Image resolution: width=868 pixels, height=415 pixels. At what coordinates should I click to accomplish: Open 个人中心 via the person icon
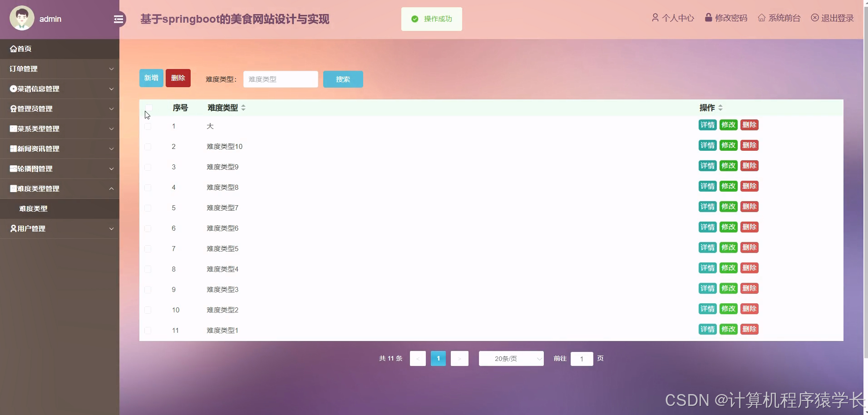tap(655, 18)
